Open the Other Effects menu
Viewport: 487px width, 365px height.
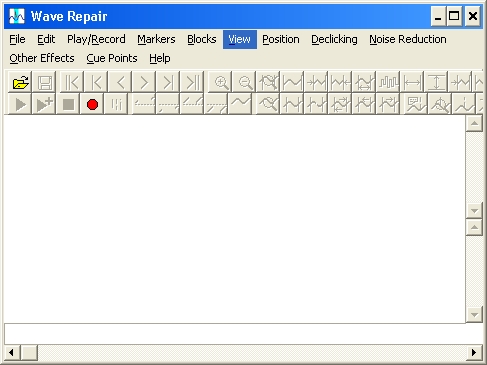42,58
